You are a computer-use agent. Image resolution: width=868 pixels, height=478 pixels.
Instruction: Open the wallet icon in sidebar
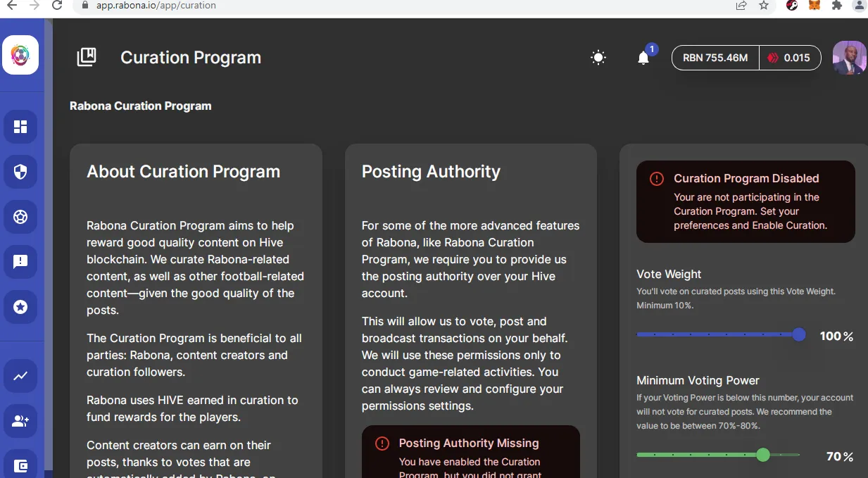(20, 465)
